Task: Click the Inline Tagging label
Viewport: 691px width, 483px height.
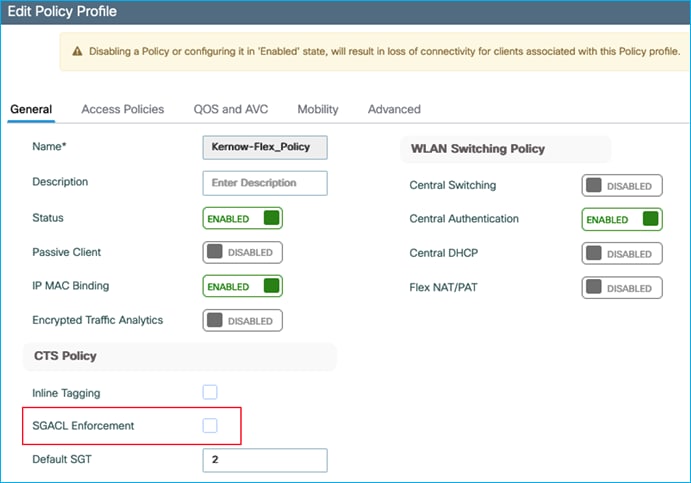Action: click(66, 393)
